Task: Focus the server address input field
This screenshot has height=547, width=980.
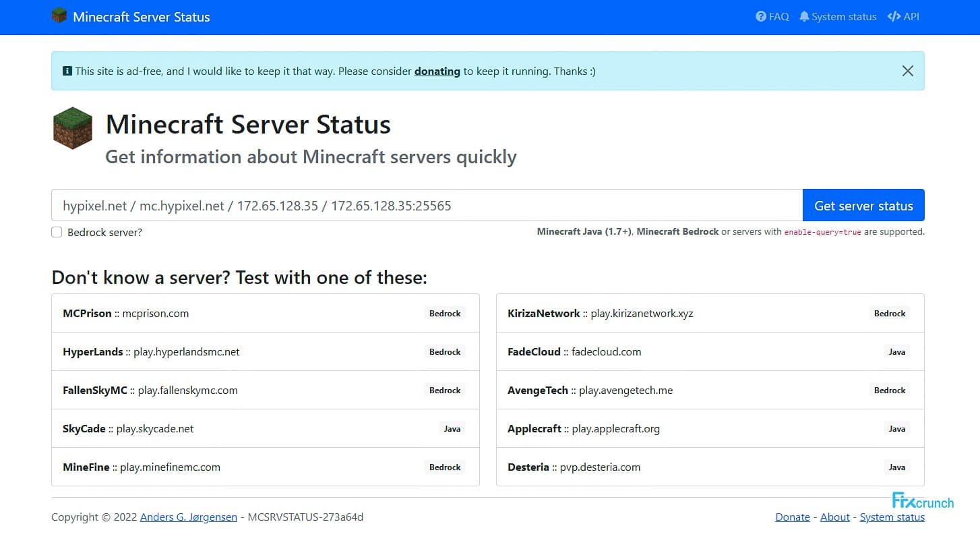Action: point(427,206)
